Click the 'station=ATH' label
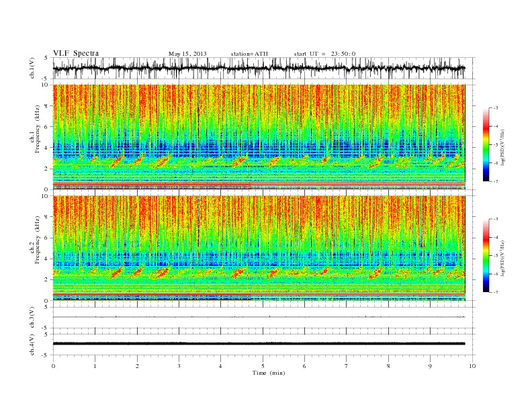Viewport: 532px width, 411px height. [249, 54]
